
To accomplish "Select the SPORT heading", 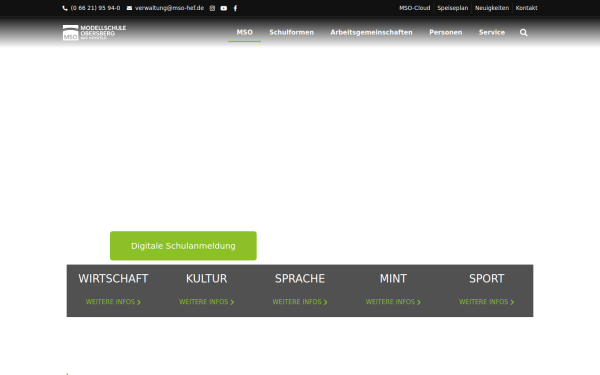I will (487, 279).
